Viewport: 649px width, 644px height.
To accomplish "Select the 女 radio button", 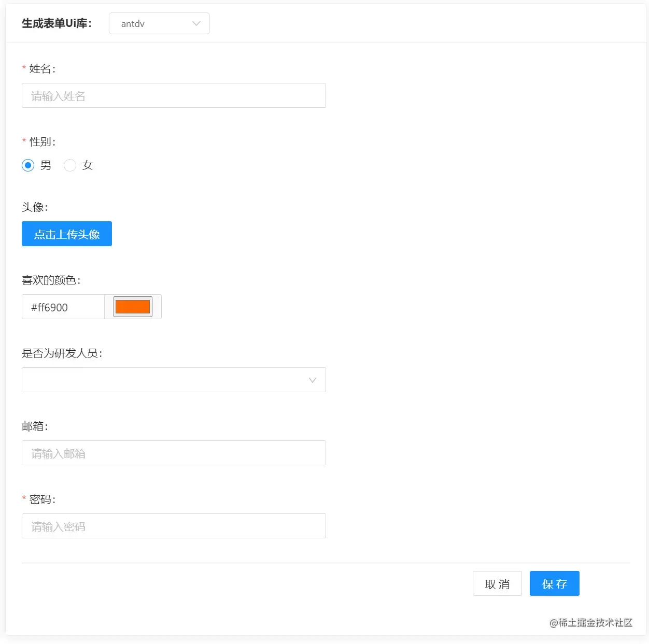I will tap(70, 165).
